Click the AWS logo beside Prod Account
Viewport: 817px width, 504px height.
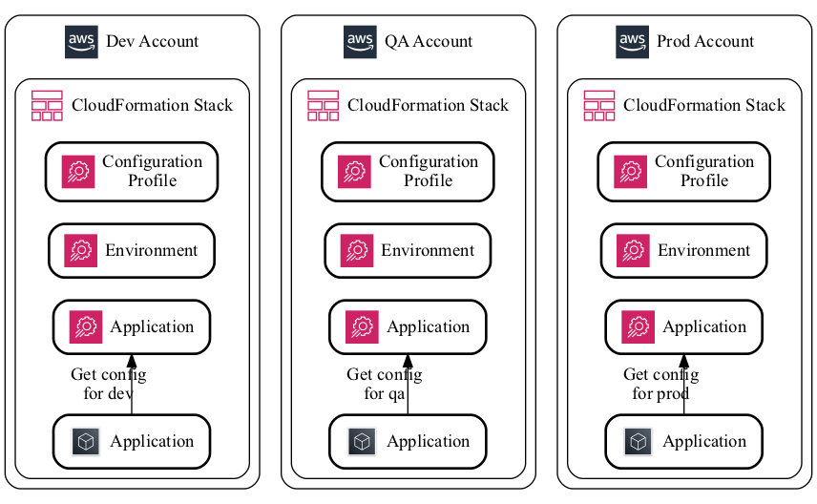tap(632, 42)
